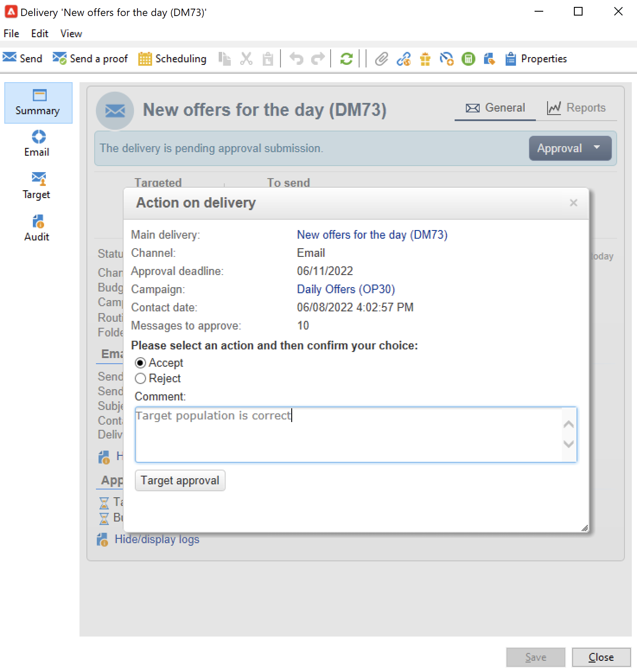Screen dimensions: 637x672
Task: Select the Accept radio button
Action: tap(140, 363)
